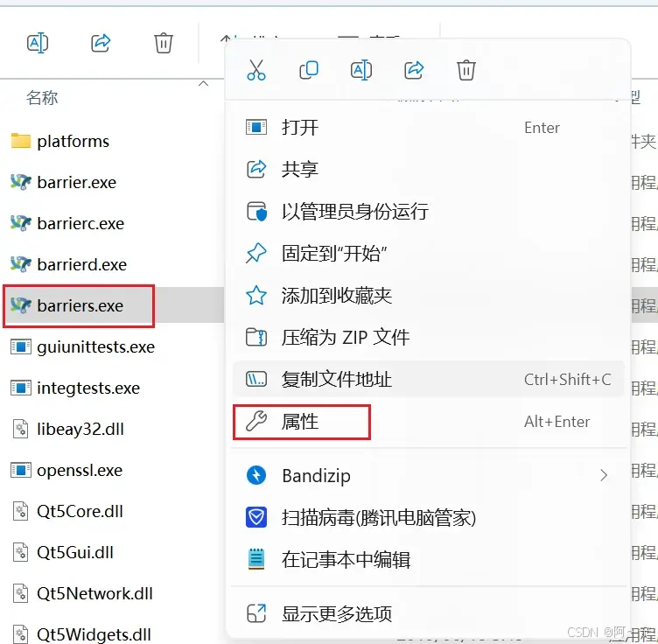Select barrierd.exe in file list
The height and width of the screenshot is (644, 658).
pyautogui.click(x=82, y=265)
